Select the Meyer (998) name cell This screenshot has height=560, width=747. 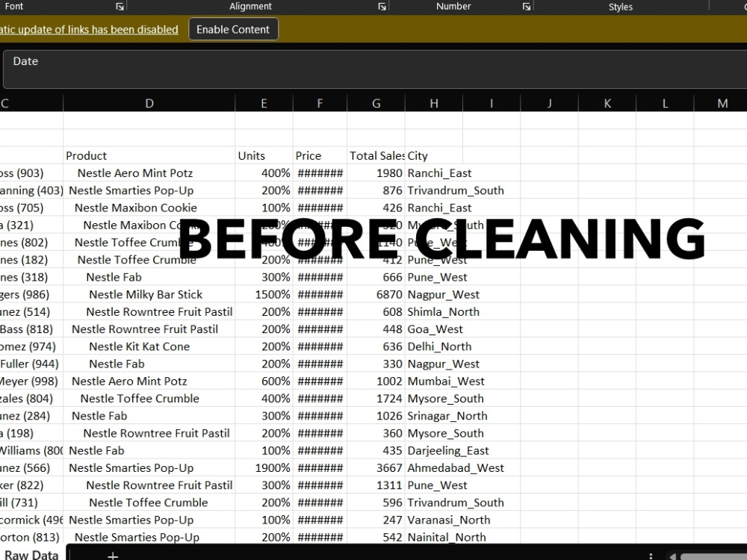pos(31,382)
